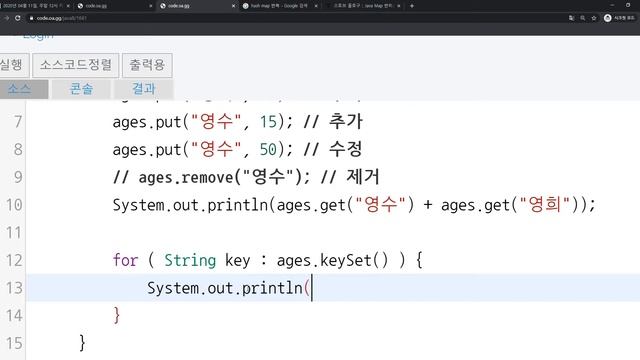The width and height of the screenshot is (640, 360).
Task: Click the closing brace on line 15
Action: tap(82, 344)
